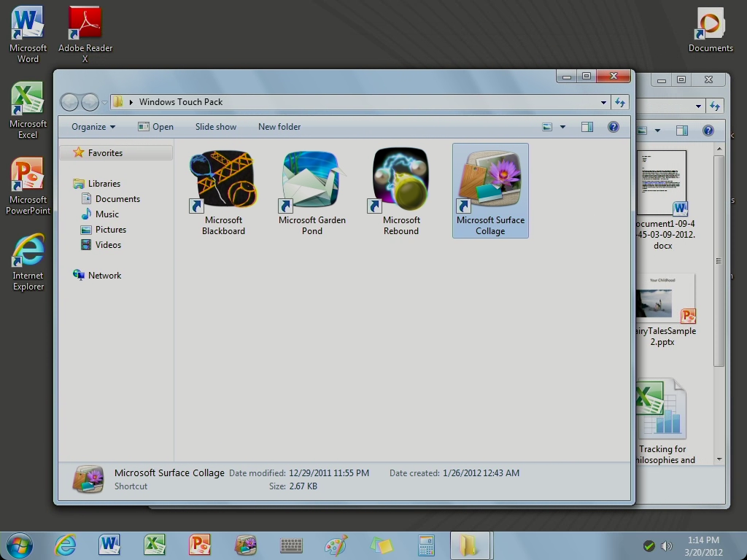747x560 pixels.
Task: Go back using the Back arrow button
Action: 69,102
